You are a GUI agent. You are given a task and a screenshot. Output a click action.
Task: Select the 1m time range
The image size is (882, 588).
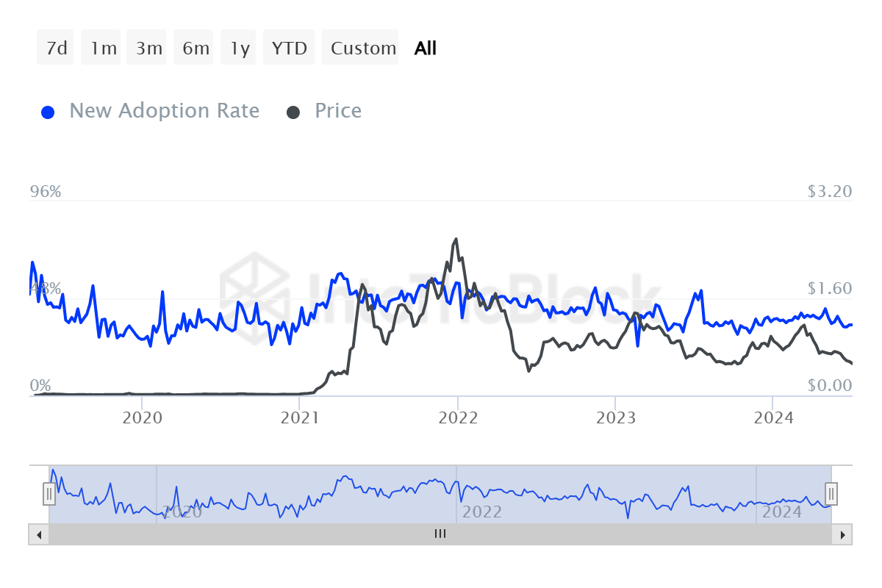101,49
